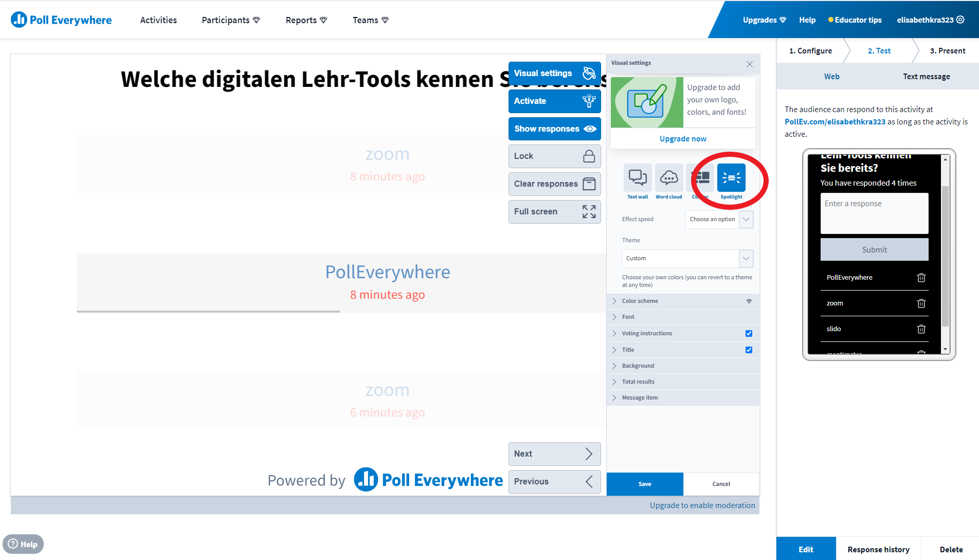This screenshot has width=979, height=560.
Task: Select the Text message response tab
Action: (x=927, y=77)
